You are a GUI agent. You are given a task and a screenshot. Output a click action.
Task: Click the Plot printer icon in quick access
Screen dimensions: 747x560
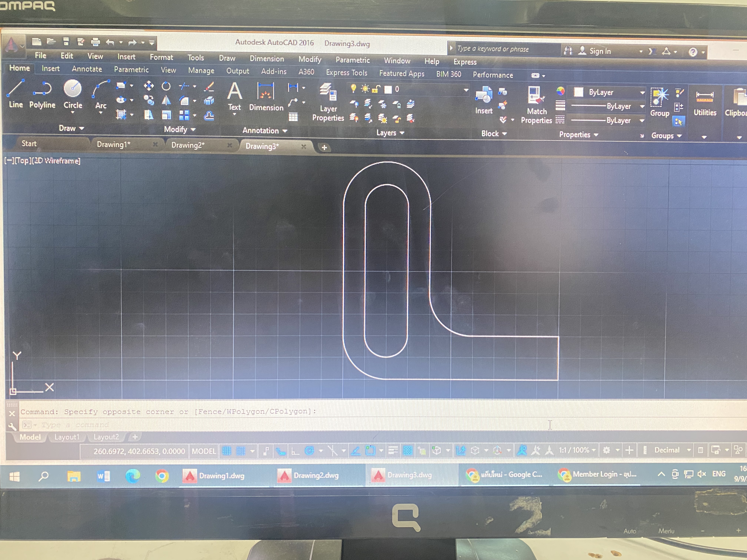click(96, 42)
